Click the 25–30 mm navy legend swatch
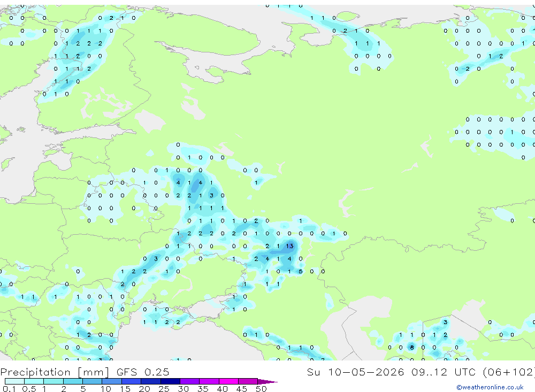The height and width of the screenshot is (392, 535). [170, 381]
